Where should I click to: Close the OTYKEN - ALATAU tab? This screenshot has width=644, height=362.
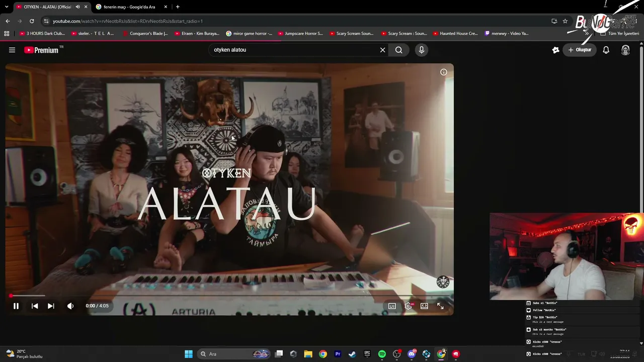[86, 7]
